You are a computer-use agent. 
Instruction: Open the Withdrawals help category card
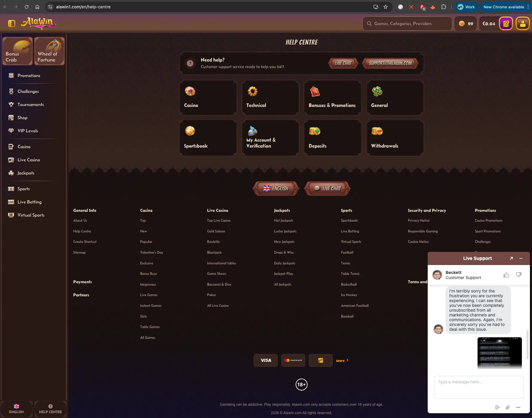pos(395,138)
